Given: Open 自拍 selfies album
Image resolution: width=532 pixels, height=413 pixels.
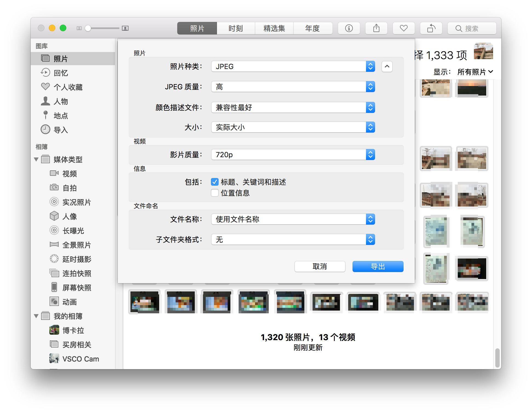Looking at the screenshot, I should pos(73,188).
